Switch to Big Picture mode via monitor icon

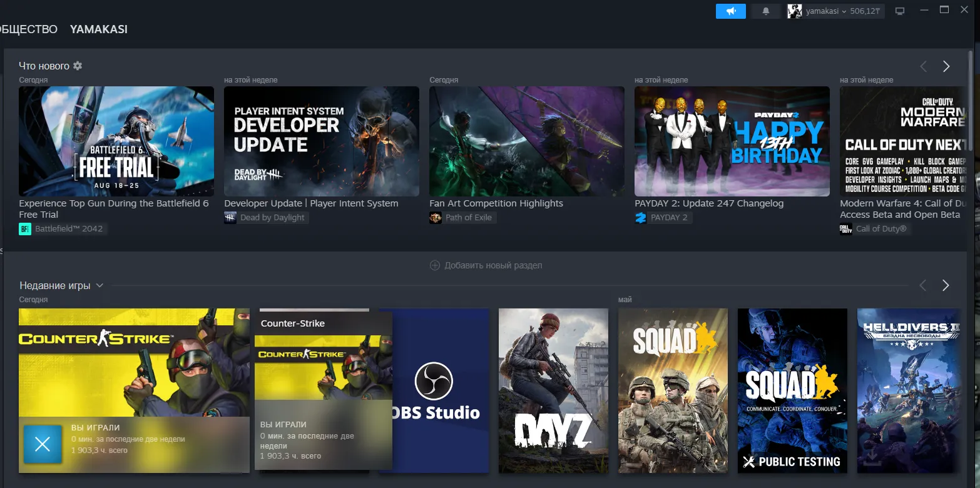pos(901,11)
